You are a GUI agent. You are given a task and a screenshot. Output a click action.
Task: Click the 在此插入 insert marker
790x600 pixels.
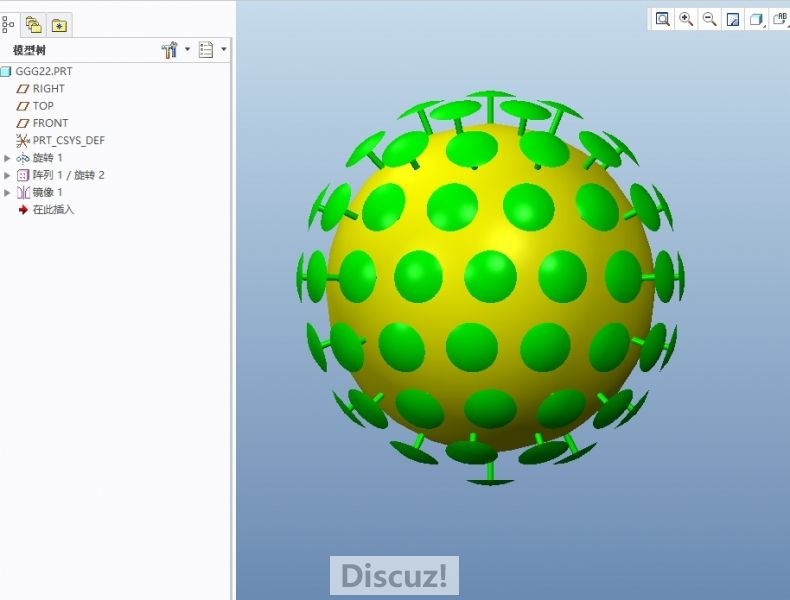tap(53, 210)
